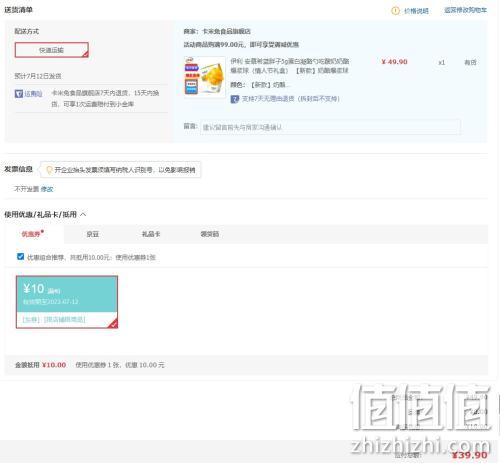Viewport: 500px width, 463px height.
Task: Collapse the 使用优惠/礼品卡/抵用 section
Action: click(83, 214)
